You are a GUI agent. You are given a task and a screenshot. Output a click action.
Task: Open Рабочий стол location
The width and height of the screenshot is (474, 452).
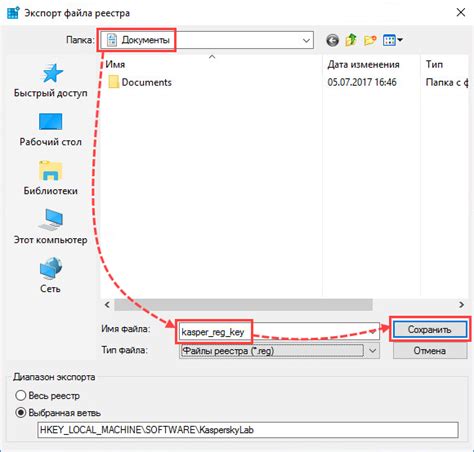[x=51, y=130]
